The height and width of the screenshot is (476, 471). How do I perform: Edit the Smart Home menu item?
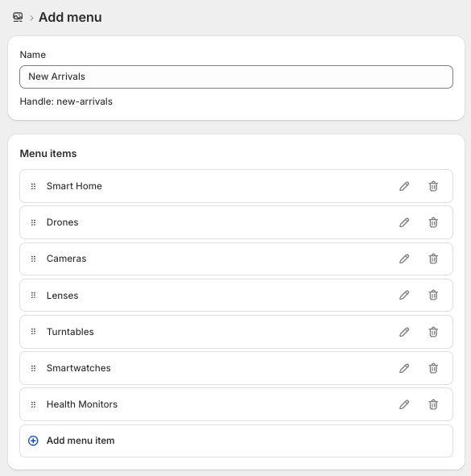click(404, 186)
